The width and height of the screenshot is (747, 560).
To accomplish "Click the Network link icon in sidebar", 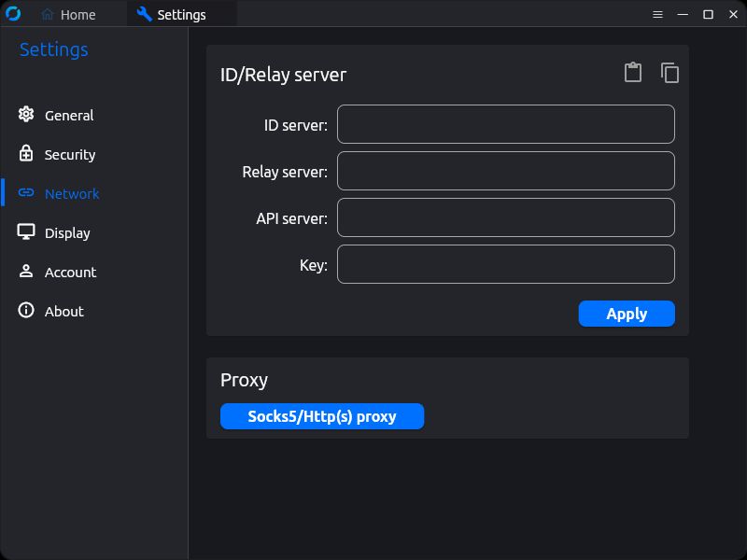I will [26, 193].
